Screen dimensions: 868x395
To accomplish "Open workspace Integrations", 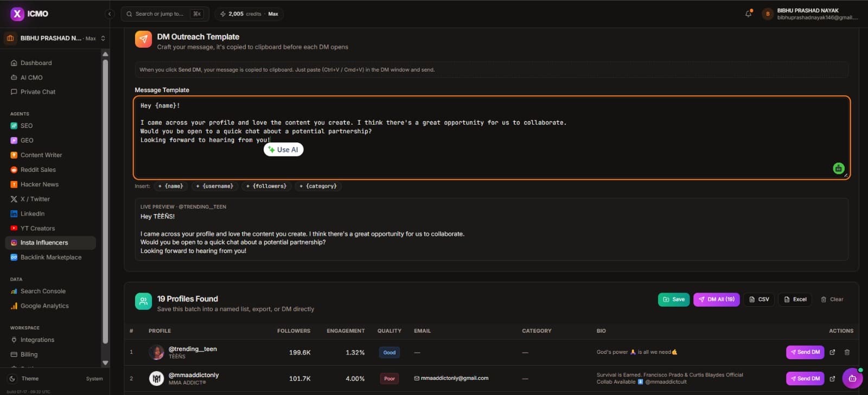I will pos(37,340).
